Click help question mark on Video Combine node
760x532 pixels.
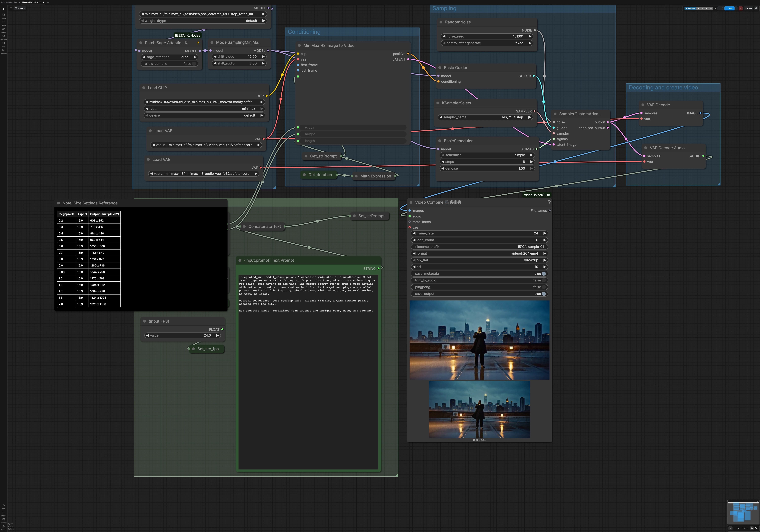(549, 202)
